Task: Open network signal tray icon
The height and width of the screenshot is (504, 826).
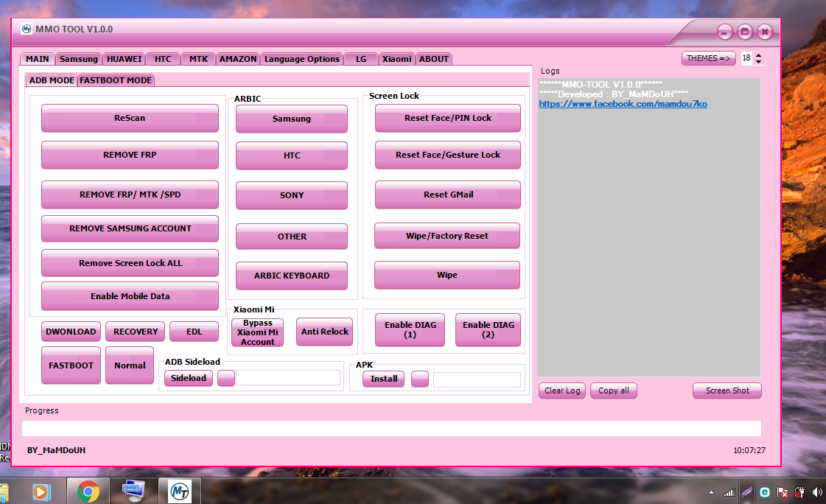Action: 729,492
